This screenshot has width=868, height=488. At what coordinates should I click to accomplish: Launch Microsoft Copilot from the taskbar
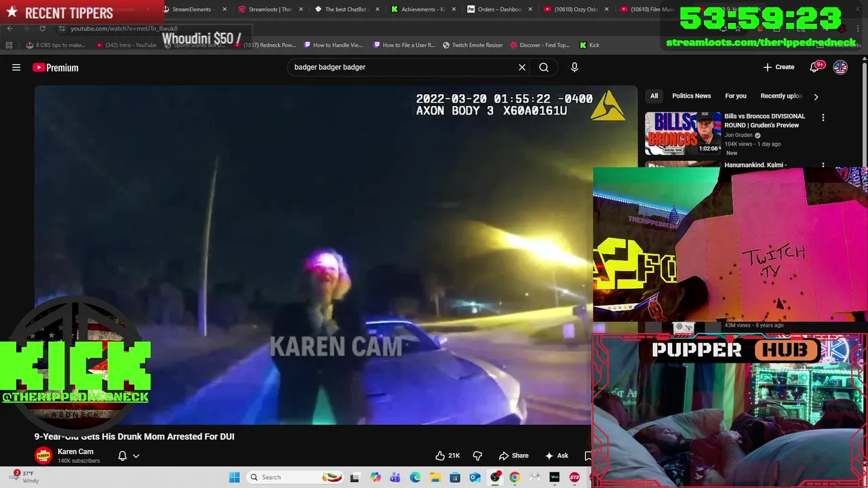click(376, 477)
